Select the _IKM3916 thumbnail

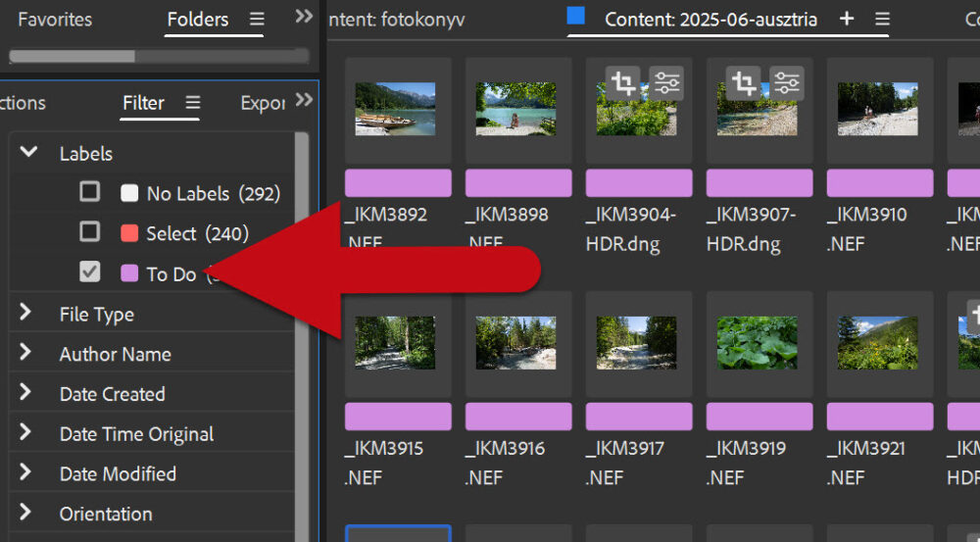tap(515, 343)
